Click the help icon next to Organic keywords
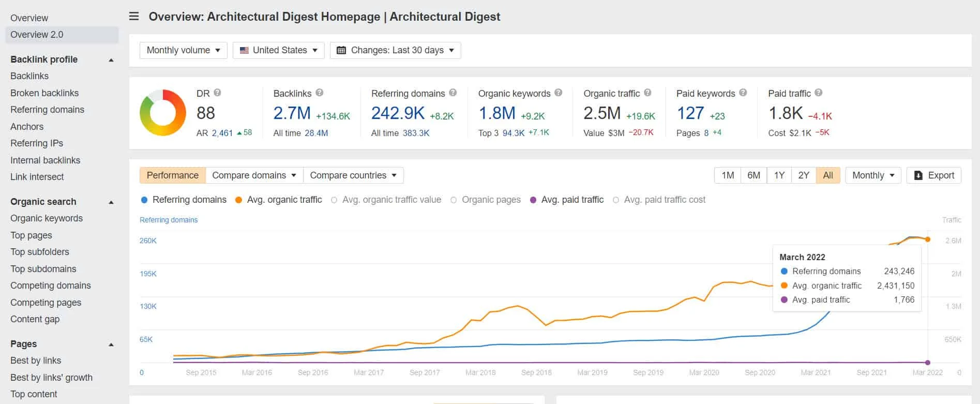The width and height of the screenshot is (980, 404). click(x=559, y=93)
